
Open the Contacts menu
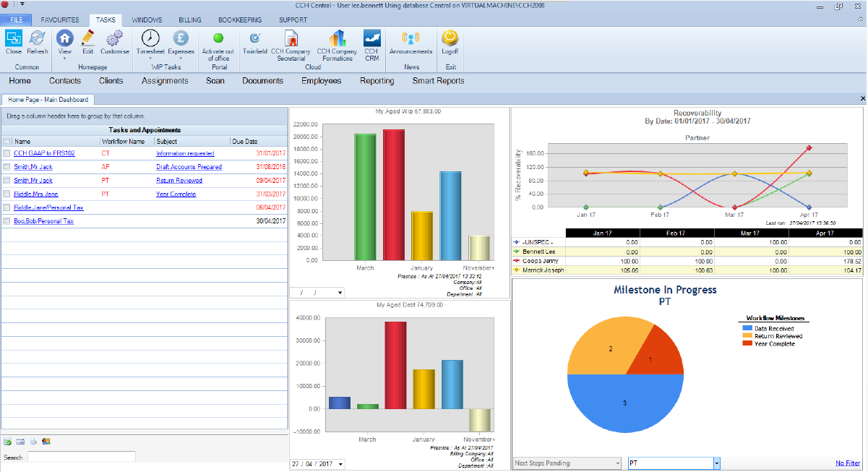pyautogui.click(x=65, y=81)
